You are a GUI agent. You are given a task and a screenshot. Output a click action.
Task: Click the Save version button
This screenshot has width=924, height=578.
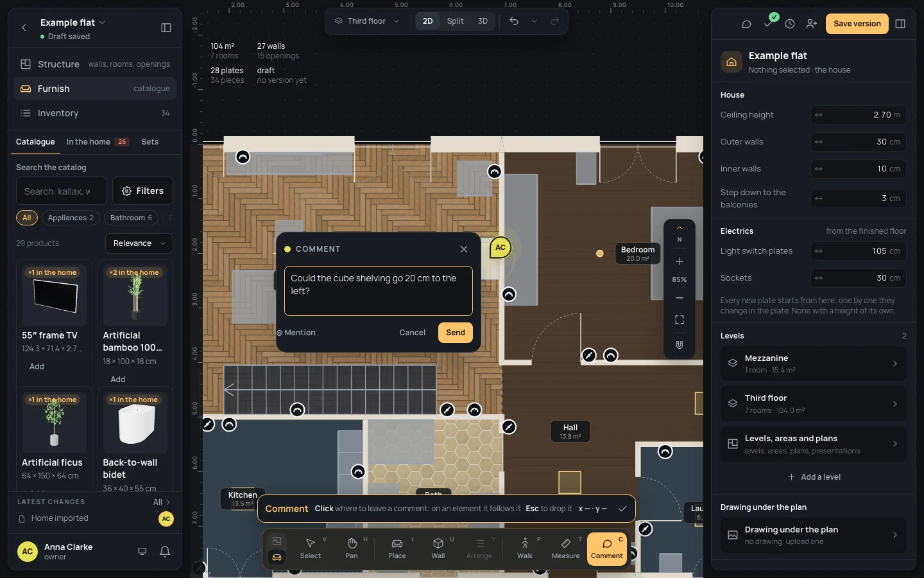[857, 24]
